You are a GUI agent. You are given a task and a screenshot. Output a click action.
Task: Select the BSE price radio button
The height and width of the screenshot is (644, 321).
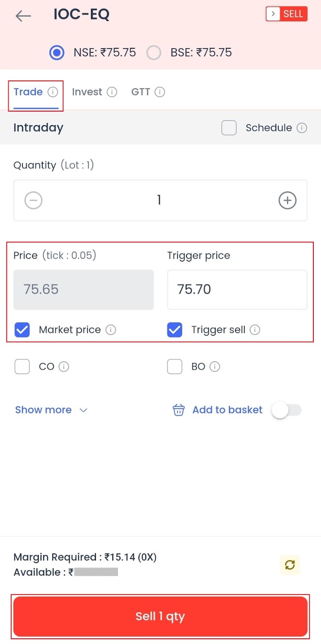(x=154, y=52)
